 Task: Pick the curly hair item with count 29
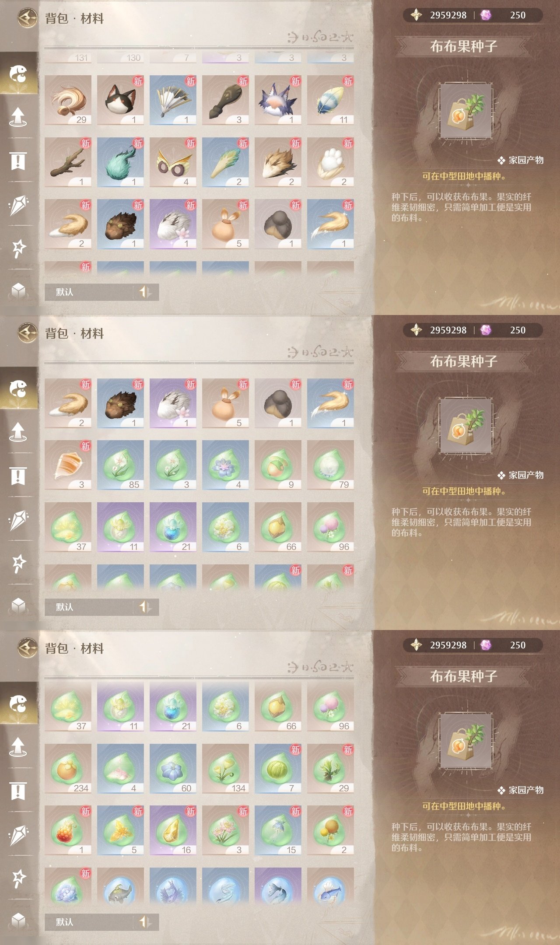point(68,100)
